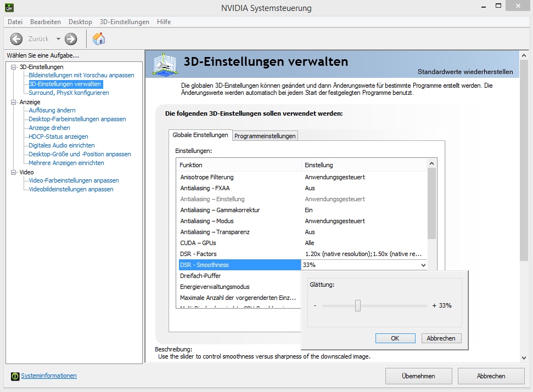Open Bildeinstellungen mit Vorschau anpassen
The width and height of the screenshot is (533, 392).
pyautogui.click(x=81, y=75)
